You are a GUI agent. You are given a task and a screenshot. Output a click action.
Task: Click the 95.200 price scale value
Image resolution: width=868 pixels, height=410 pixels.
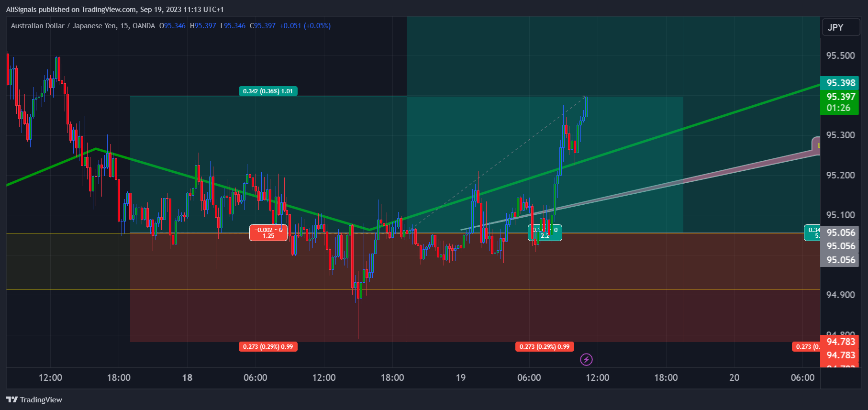coord(840,175)
